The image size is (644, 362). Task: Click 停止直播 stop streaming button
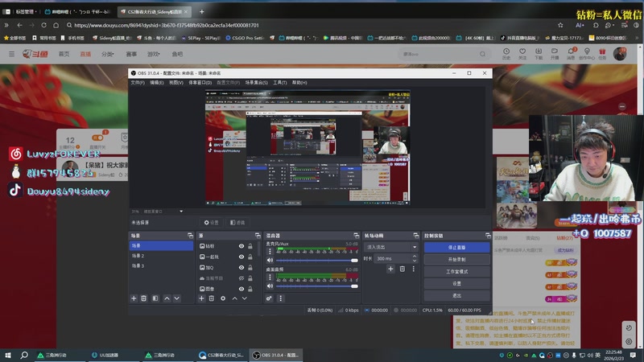456,248
